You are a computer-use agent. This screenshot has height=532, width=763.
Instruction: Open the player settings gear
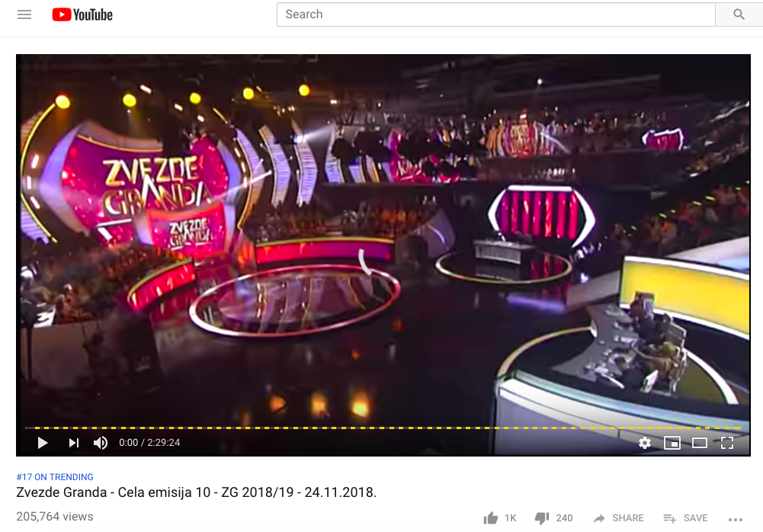coord(645,442)
